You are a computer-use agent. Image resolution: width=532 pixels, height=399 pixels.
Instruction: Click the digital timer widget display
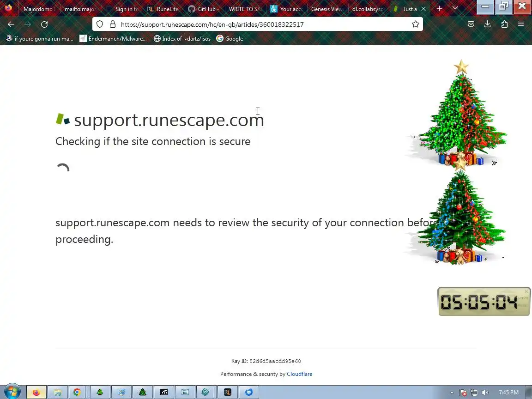[479, 302]
